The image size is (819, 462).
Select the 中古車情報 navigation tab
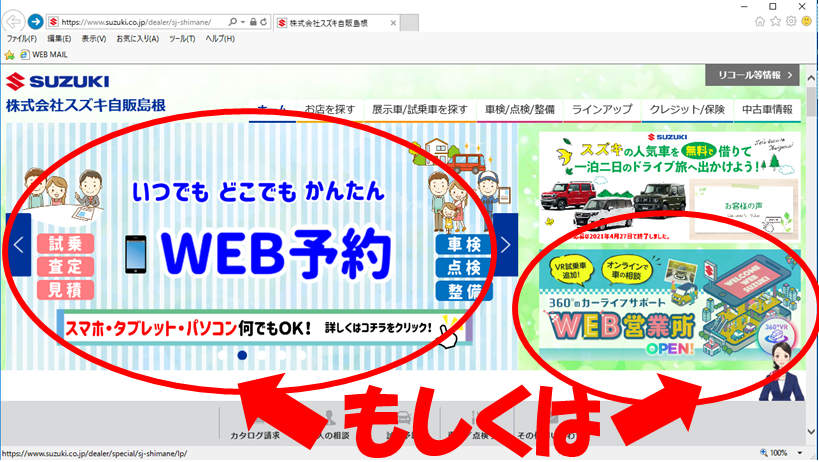click(767, 110)
